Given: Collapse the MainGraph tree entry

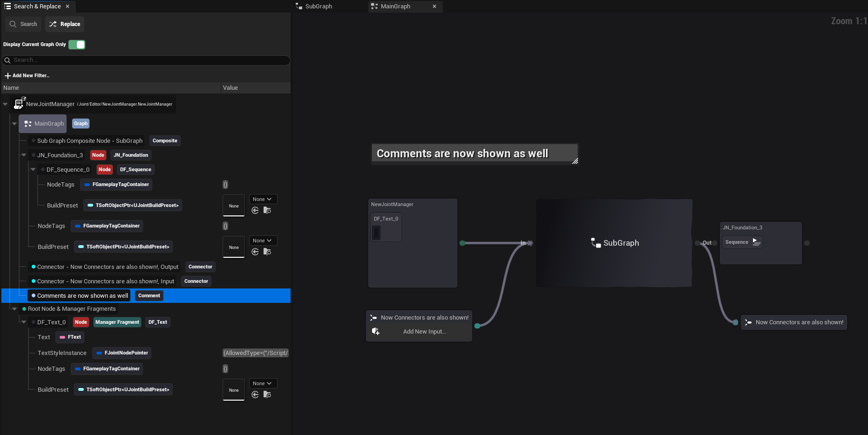Looking at the screenshot, I should coord(14,123).
